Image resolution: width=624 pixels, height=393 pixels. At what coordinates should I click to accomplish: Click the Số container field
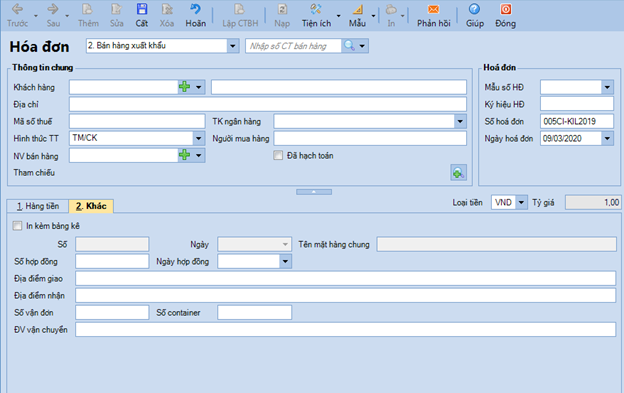click(255, 312)
